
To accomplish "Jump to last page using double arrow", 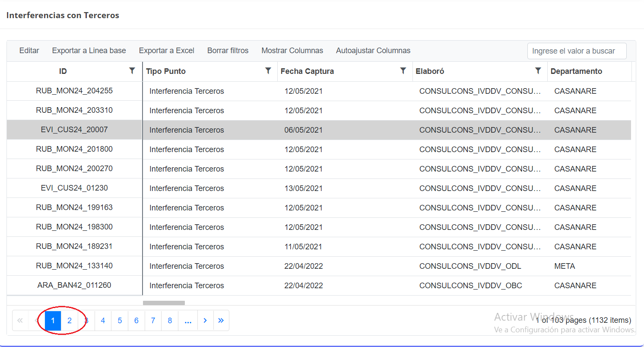I will 221,320.
